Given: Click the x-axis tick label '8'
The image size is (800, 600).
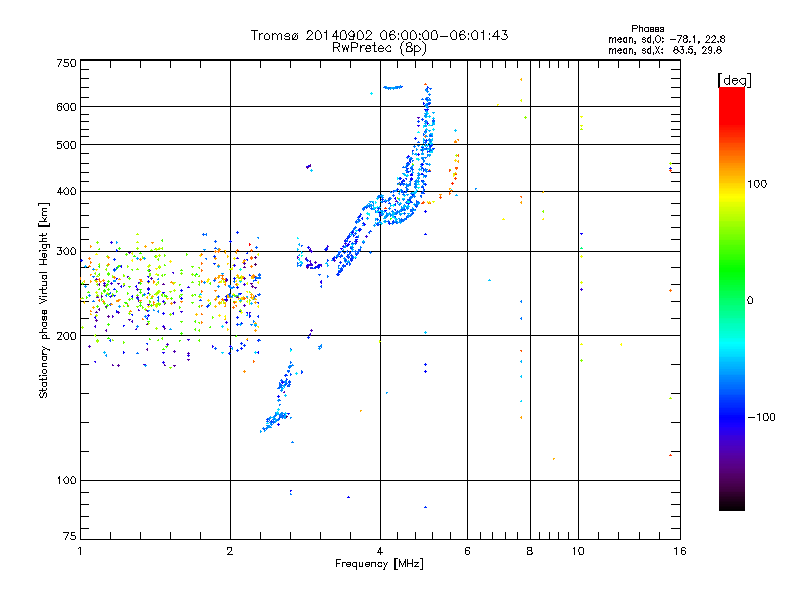Looking at the screenshot, I should (x=530, y=551).
